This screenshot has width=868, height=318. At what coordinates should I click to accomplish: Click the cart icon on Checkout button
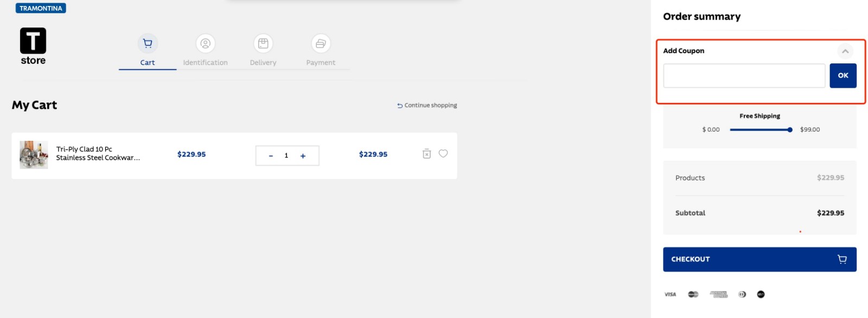click(842, 259)
